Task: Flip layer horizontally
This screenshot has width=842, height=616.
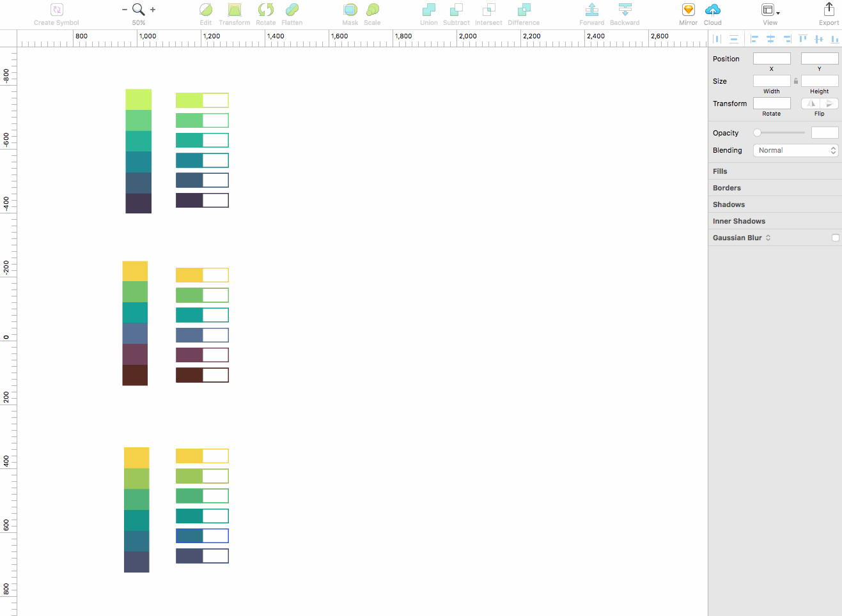Action: point(811,104)
